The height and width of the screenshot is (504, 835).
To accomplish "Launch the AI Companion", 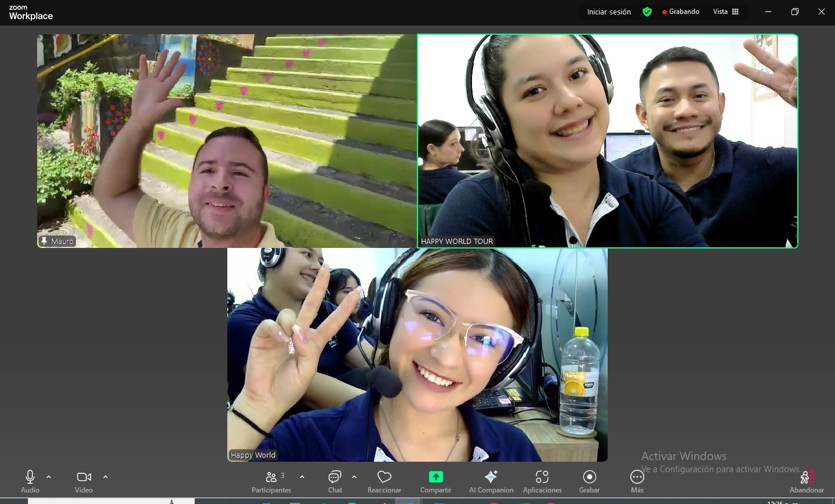I will pyautogui.click(x=491, y=477).
